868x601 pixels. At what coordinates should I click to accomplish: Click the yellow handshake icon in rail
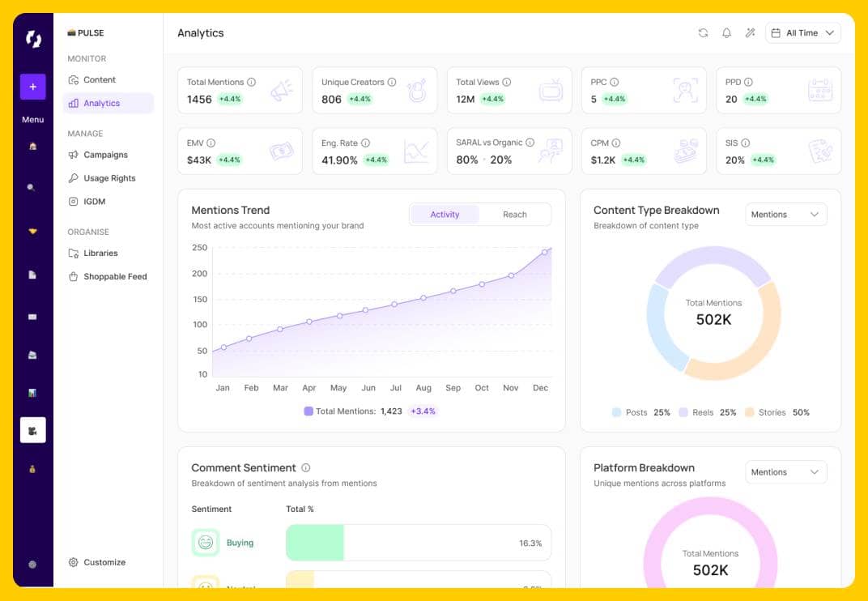(x=32, y=231)
